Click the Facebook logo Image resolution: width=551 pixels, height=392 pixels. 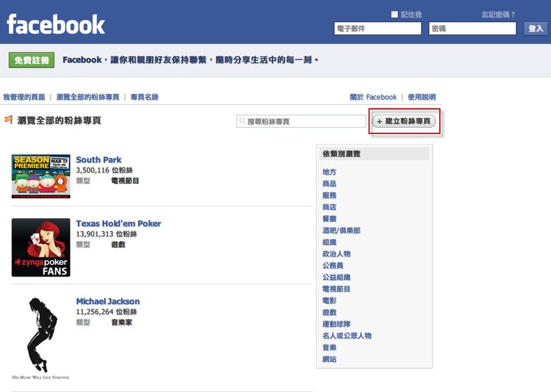[x=56, y=24]
